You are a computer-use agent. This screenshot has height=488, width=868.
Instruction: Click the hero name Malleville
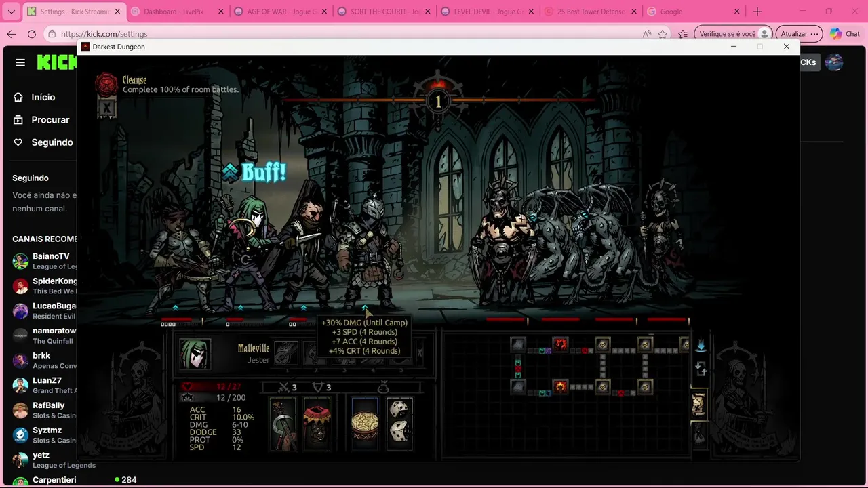pos(253,348)
